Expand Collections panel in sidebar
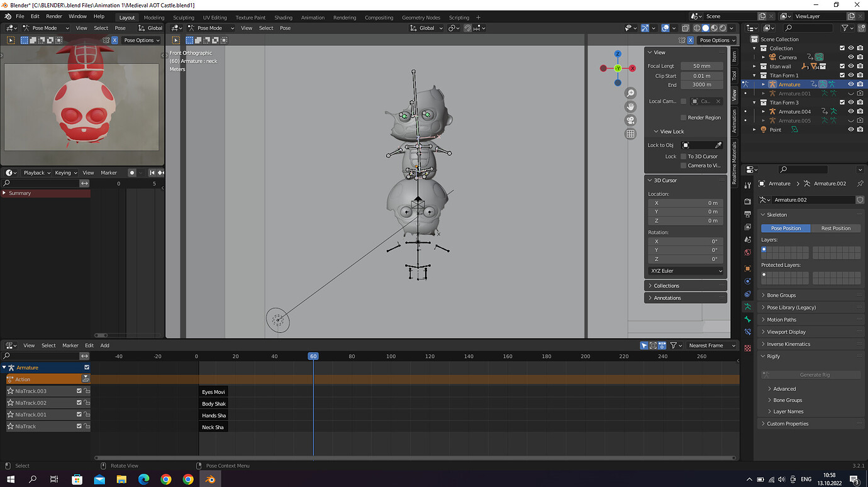 click(x=686, y=286)
